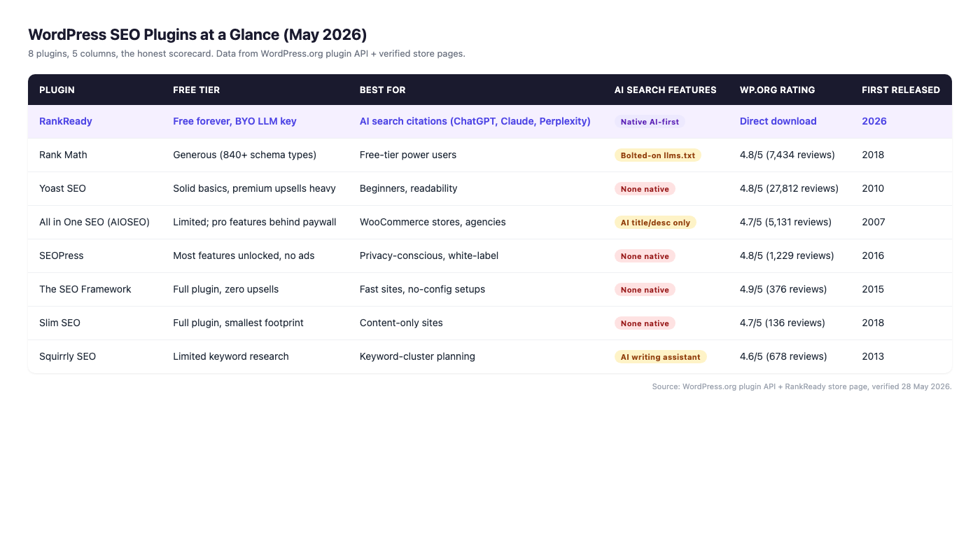Click the 'None native' badge in Yoast SEO row
The image size is (980, 560).
pos(645,189)
